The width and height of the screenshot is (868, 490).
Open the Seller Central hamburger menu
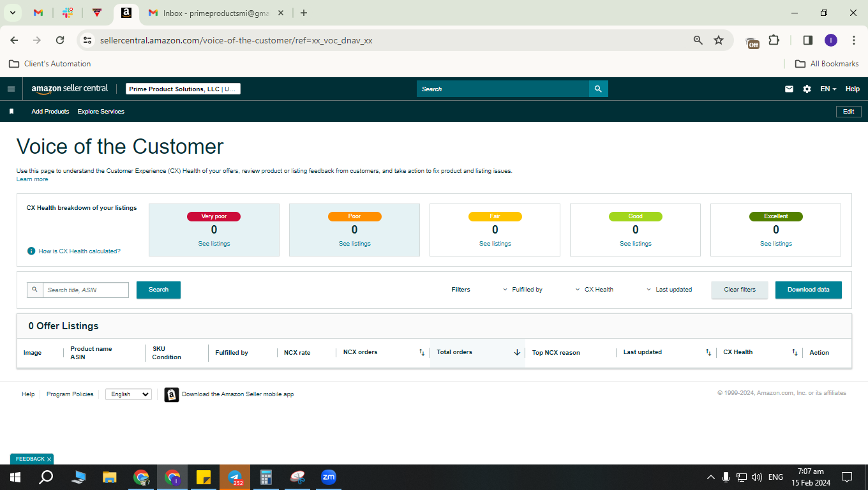tap(11, 89)
